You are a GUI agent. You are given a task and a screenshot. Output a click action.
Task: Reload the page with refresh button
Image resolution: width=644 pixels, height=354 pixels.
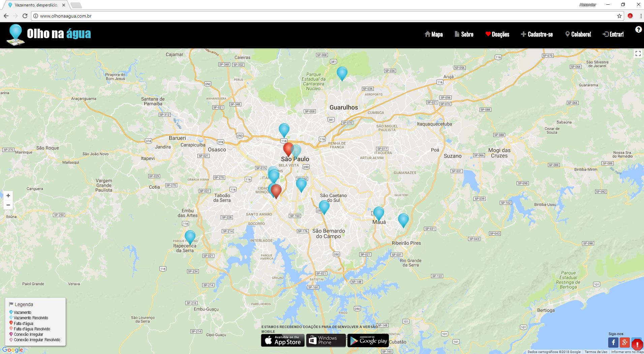click(25, 16)
